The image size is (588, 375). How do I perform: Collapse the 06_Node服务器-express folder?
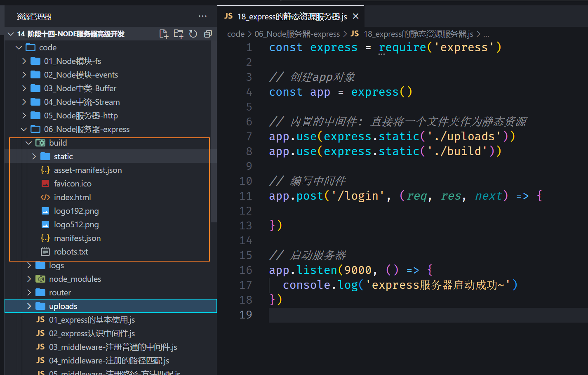coord(87,129)
